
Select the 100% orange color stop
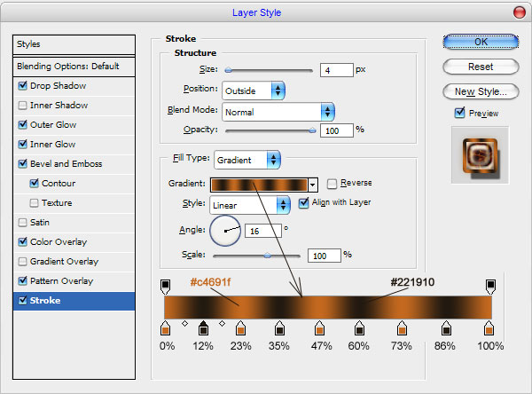[489, 327]
